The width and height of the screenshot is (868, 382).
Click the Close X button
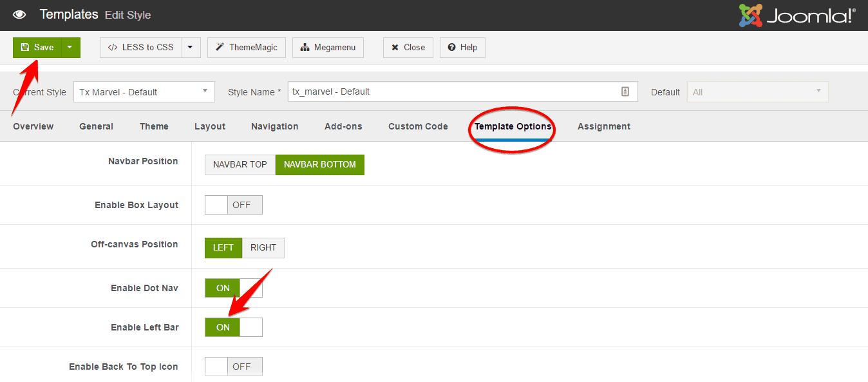pos(408,47)
